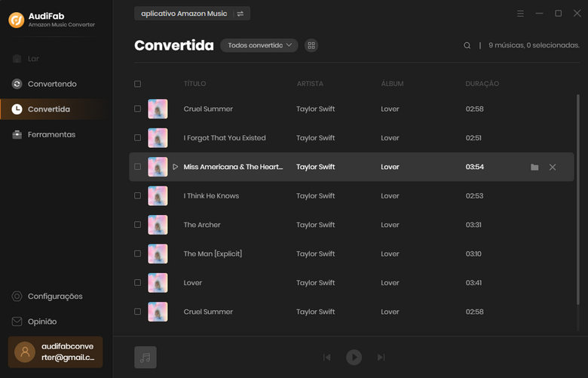Open the search magnifier icon
The image size is (588, 378).
tap(467, 45)
